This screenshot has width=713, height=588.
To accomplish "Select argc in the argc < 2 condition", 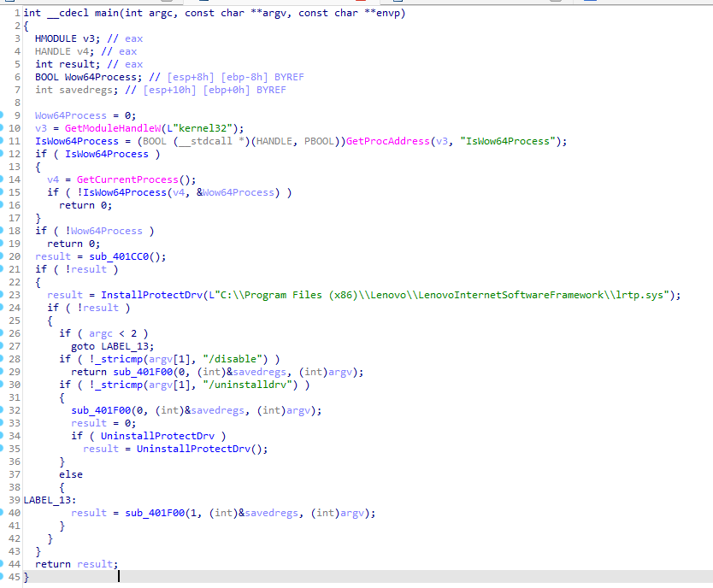I will click(101, 333).
